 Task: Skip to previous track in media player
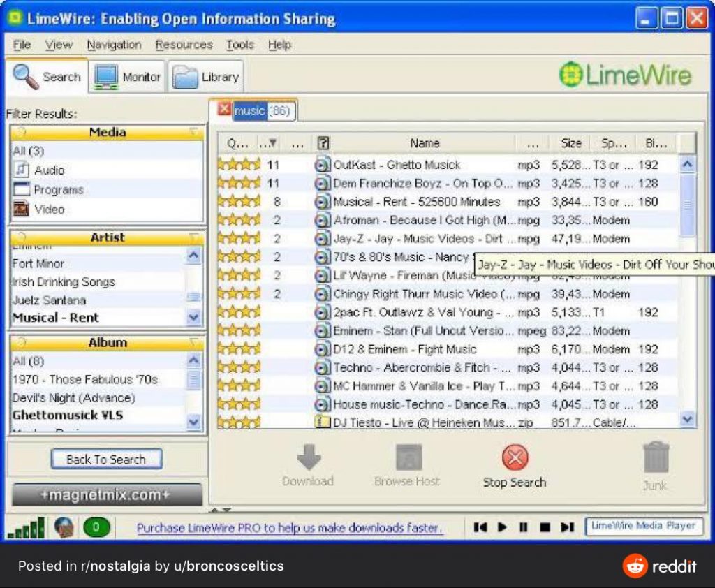pyautogui.click(x=480, y=527)
